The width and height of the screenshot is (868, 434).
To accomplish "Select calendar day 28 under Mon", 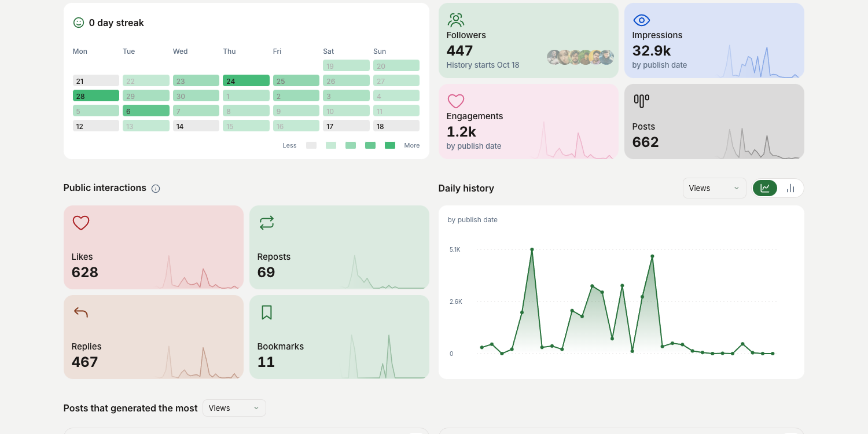I will pyautogui.click(x=96, y=96).
